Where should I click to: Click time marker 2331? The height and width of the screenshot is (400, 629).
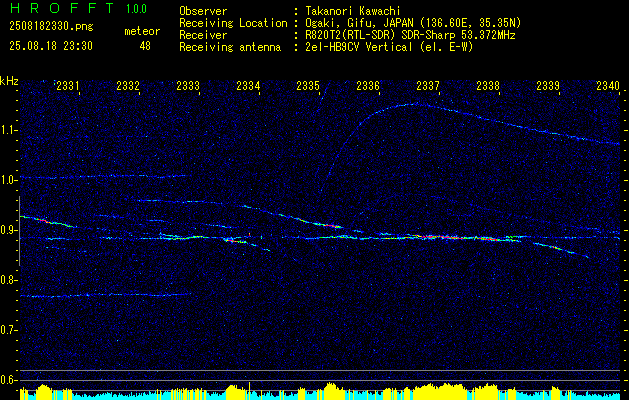point(67,85)
